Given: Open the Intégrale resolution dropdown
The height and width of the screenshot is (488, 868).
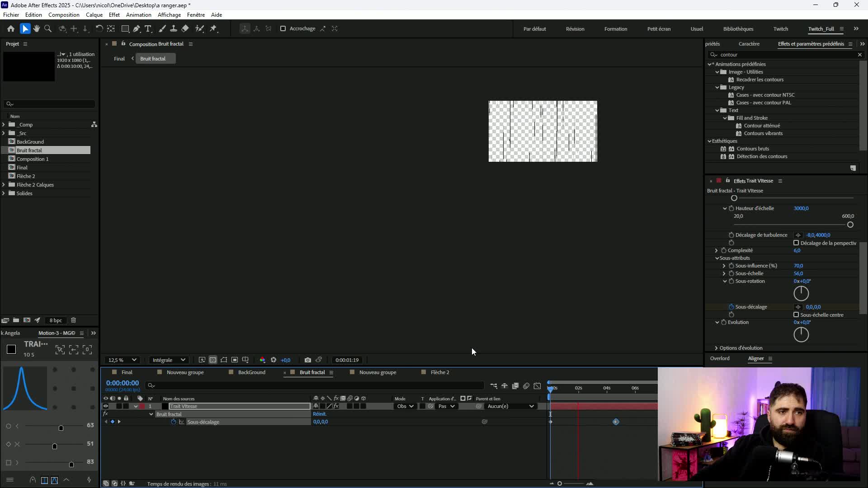Looking at the screenshot, I should (169, 360).
